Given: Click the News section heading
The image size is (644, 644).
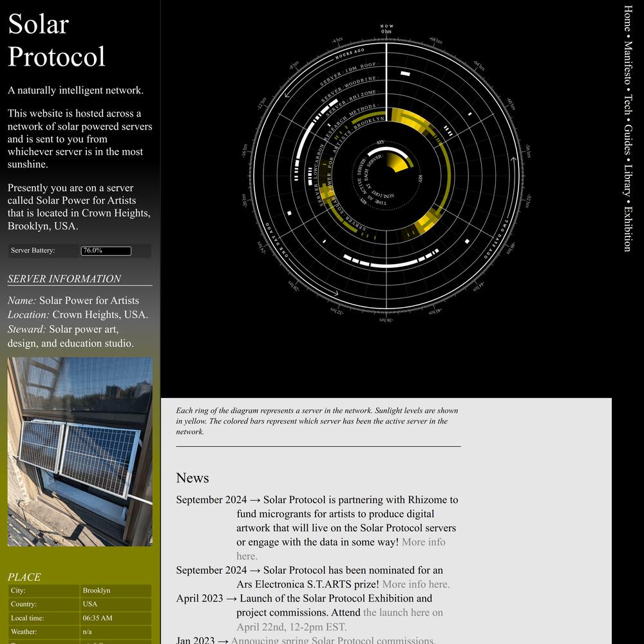Looking at the screenshot, I should (x=192, y=478).
